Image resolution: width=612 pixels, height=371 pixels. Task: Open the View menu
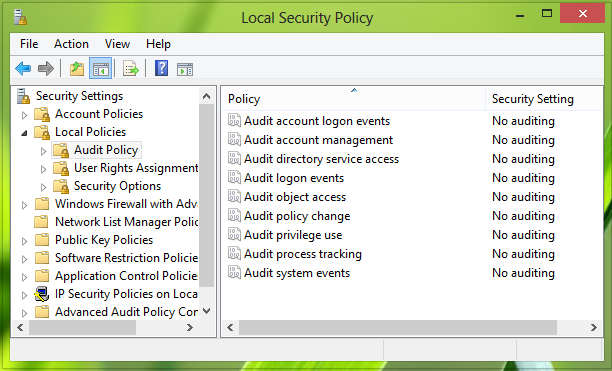117,44
